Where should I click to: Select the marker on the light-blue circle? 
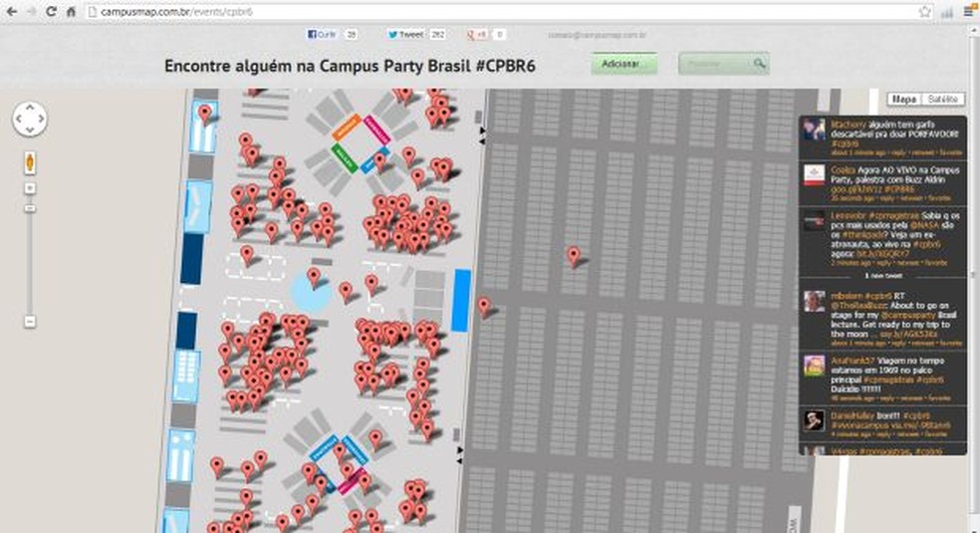click(314, 278)
